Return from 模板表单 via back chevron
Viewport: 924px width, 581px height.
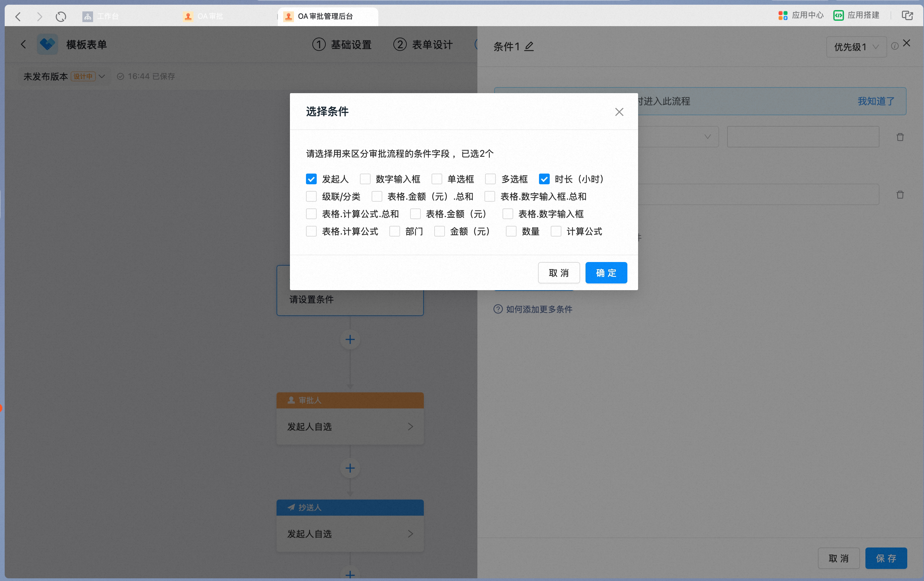(23, 45)
